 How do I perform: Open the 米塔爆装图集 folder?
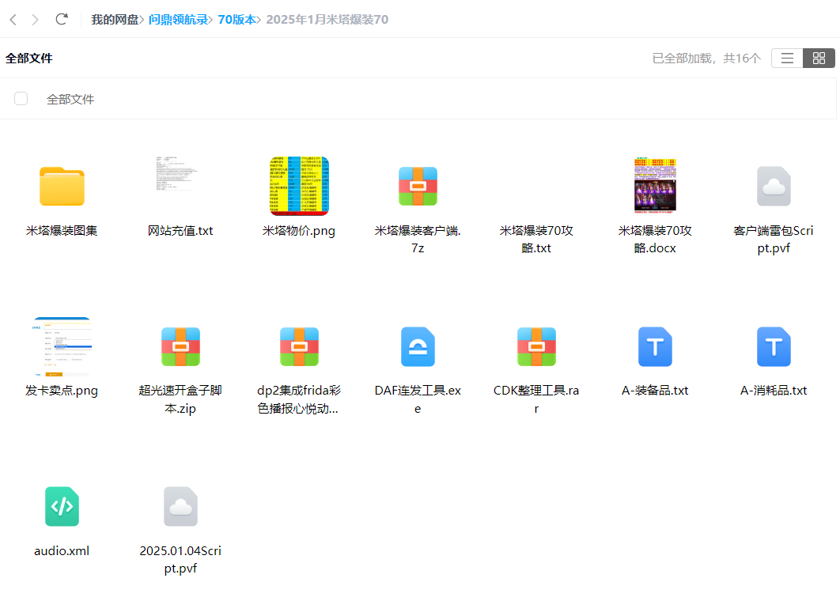tap(62, 186)
